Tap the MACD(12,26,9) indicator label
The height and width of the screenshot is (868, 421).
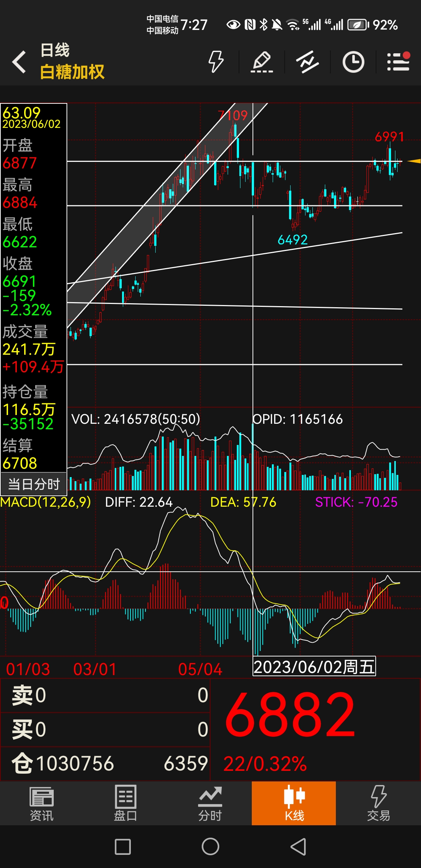pyautogui.click(x=46, y=502)
